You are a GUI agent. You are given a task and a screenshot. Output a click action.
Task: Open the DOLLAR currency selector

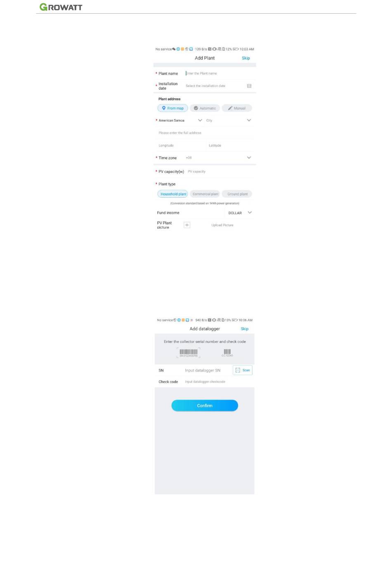click(x=240, y=213)
